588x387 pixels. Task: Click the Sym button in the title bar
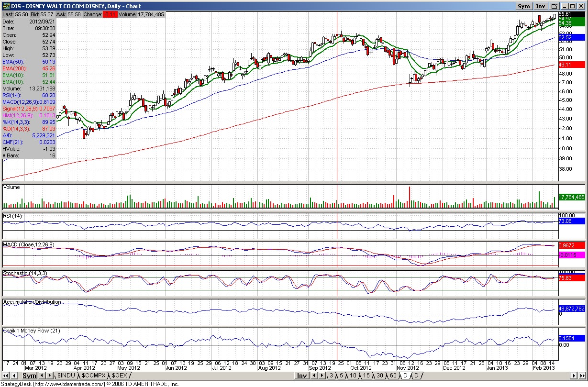(x=524, y=6)
